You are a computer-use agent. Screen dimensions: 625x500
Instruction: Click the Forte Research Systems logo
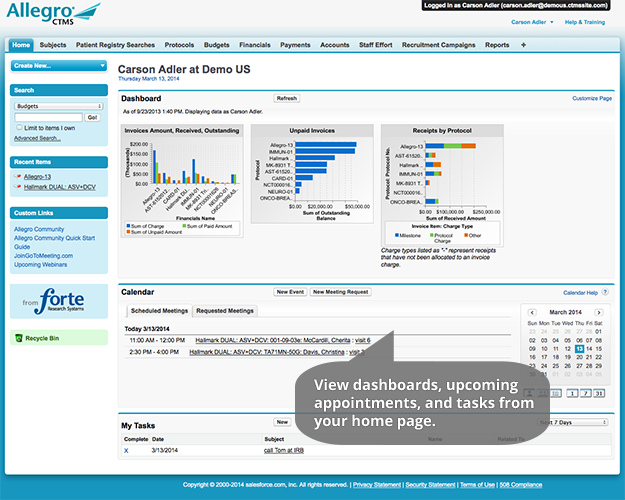point(53,301)
